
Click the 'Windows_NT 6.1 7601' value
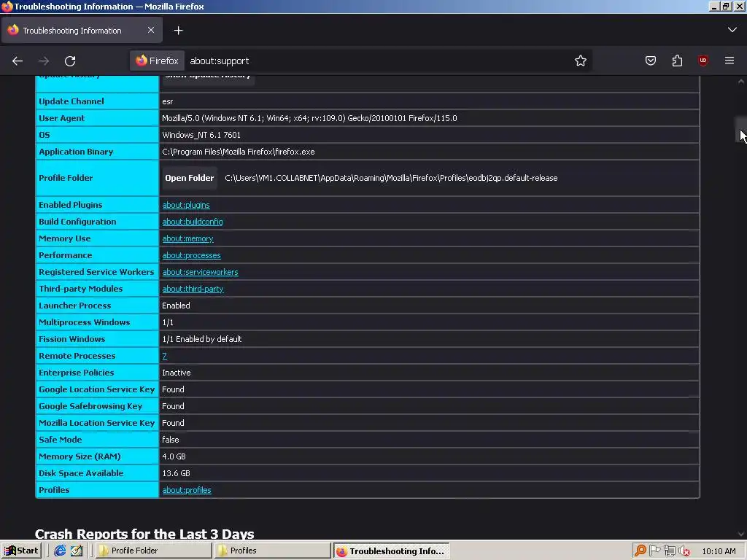(x=201, y=135)
